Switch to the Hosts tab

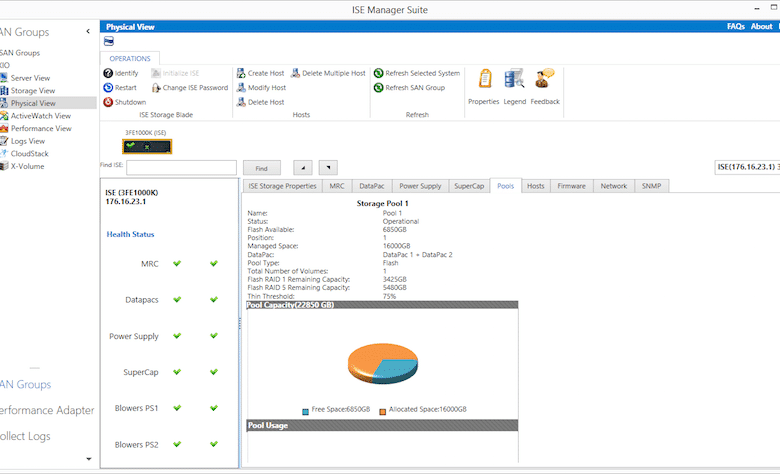click(x=536, y=186)
